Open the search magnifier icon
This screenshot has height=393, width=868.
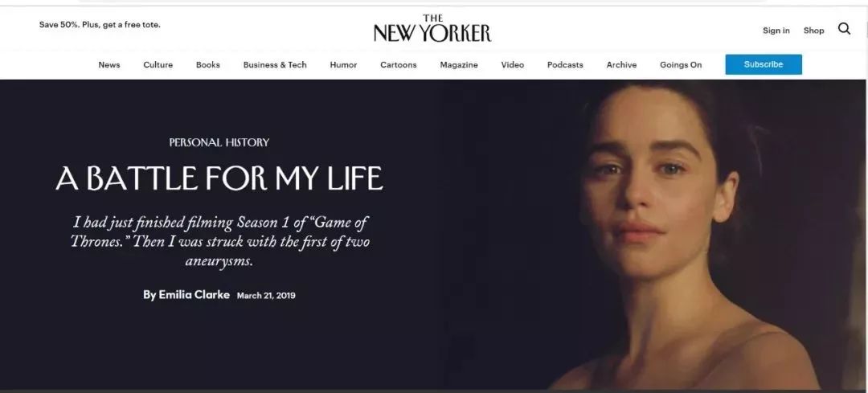click(844, 29)
